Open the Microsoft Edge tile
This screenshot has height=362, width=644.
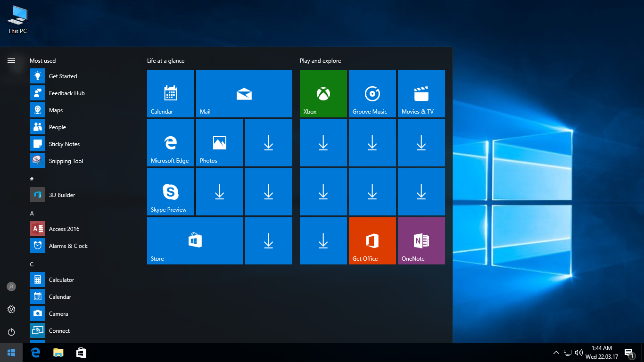pyautogui.click(x=171, y=143)
